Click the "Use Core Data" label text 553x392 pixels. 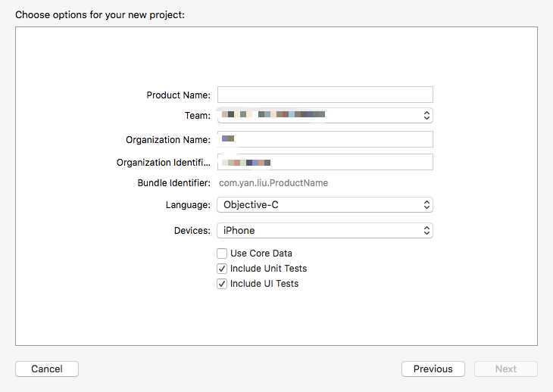[261, 254]
